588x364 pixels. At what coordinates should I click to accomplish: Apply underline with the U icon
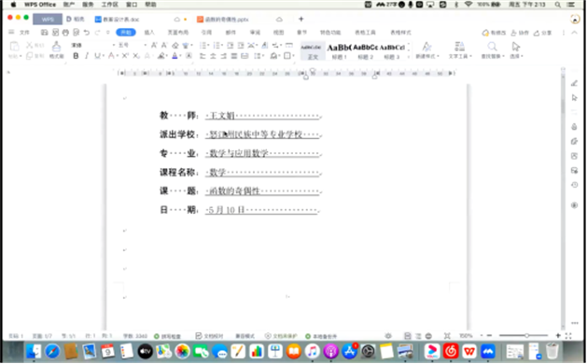(x=97, y=56)
